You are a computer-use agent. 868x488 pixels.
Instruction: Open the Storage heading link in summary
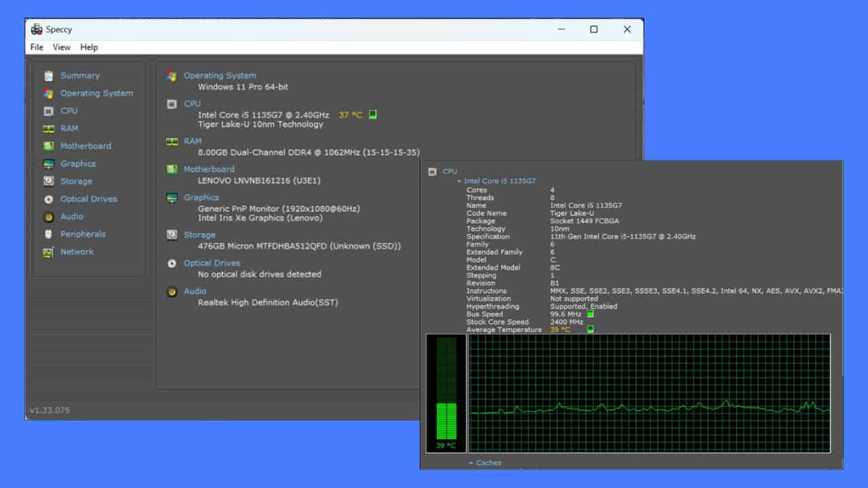[x=199, y=235]
